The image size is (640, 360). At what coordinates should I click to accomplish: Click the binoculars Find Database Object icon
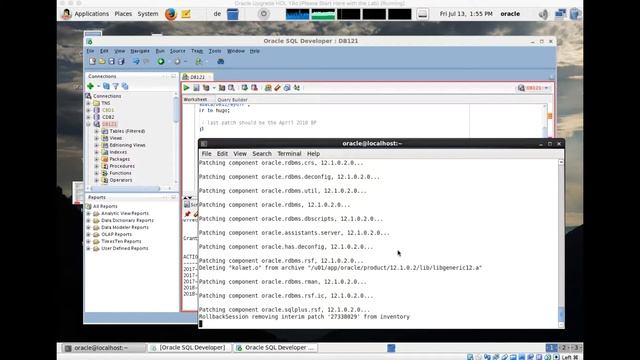[x=220, y=61]
